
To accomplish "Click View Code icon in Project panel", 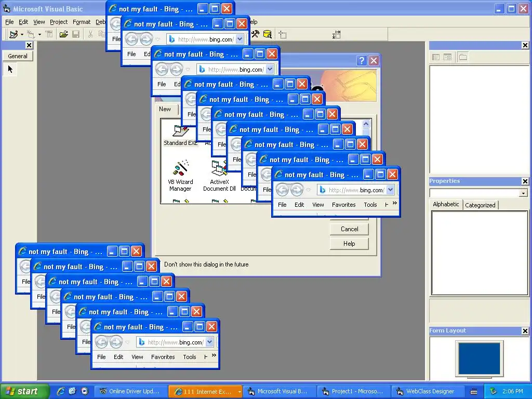I will [436, 57].
